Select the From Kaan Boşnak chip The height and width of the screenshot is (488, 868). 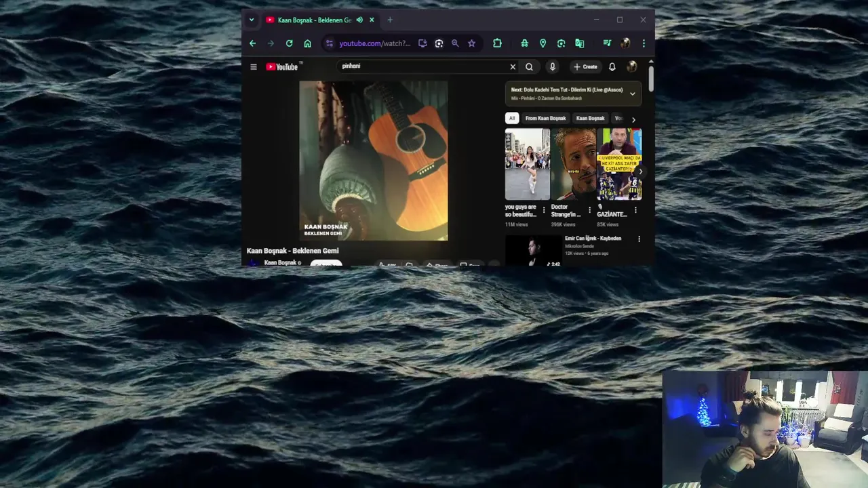coord(545,118)
